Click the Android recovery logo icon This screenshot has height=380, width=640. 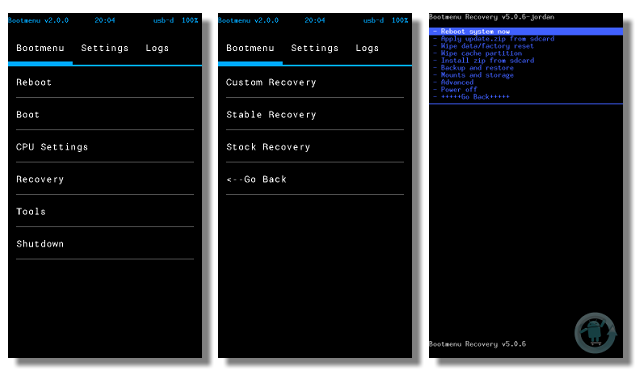pyautogui.click(x=596, y=333)
